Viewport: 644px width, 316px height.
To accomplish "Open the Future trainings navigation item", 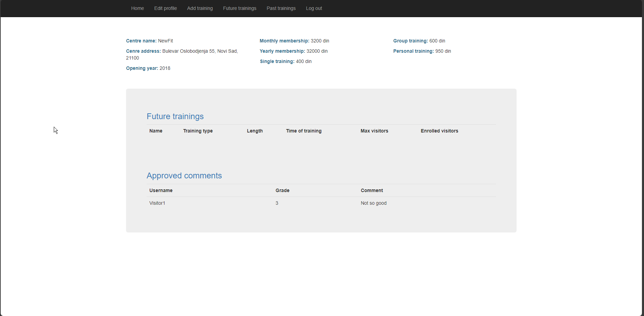I will pyautogui.click(x=239, y=8).
